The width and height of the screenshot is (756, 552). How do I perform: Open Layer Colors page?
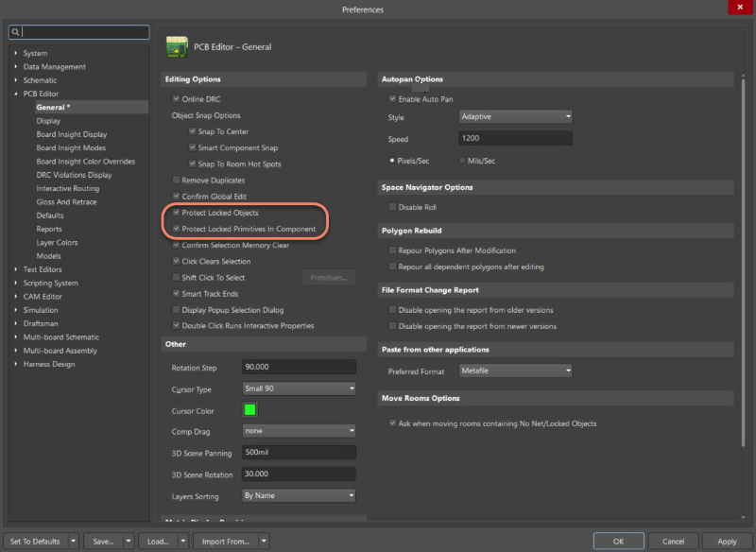click(57, 243)
